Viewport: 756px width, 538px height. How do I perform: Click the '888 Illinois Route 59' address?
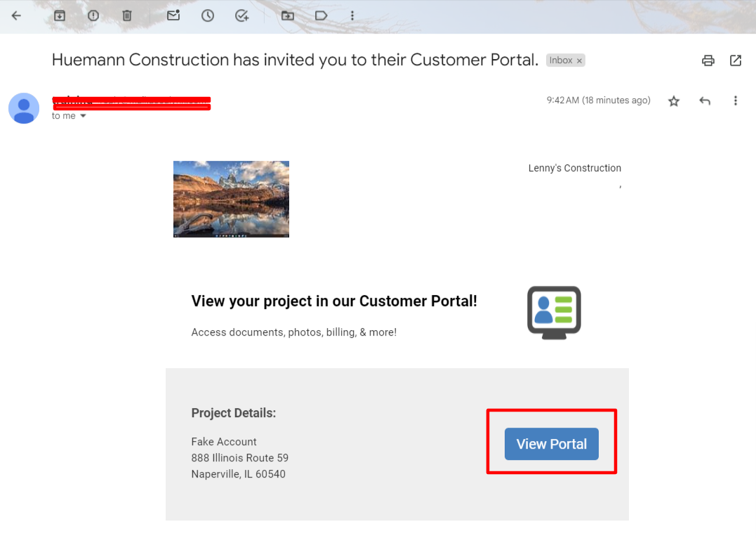pyautogui.click(x=239, y=458)
